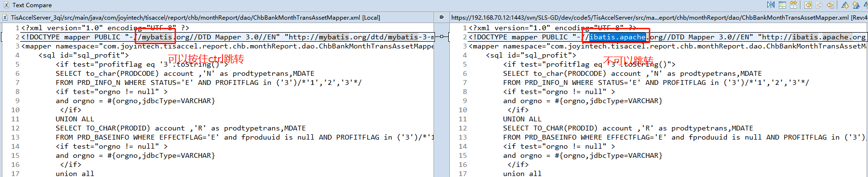
Task: Click FROM PRD_BASEINFO line 13 in right pane
Action: pos(685,137)
